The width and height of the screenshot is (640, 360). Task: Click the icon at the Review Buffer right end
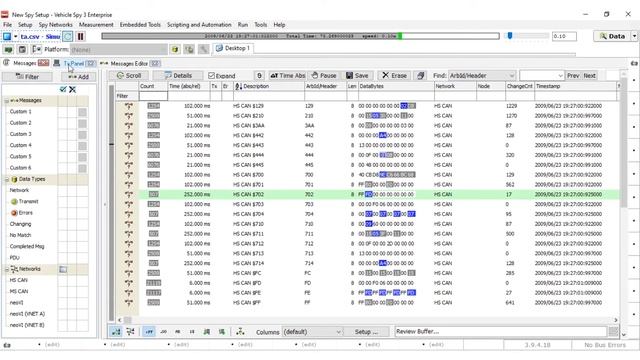coord(613,331)
